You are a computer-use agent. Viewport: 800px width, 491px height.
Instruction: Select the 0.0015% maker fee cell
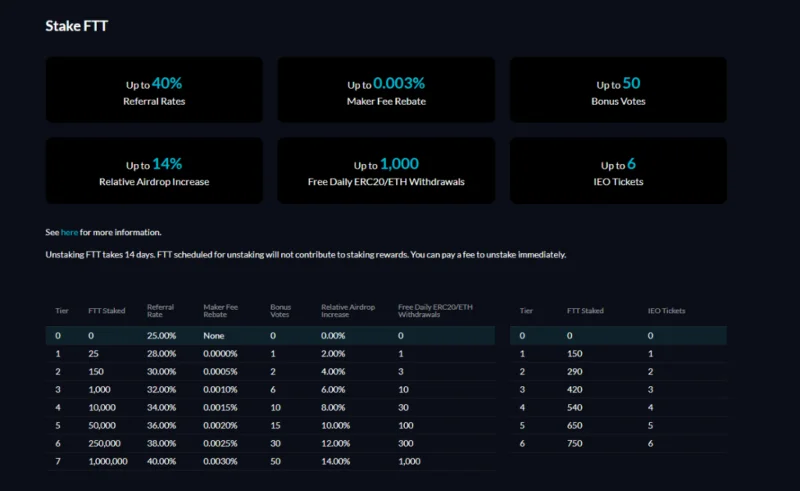(220, 407)
